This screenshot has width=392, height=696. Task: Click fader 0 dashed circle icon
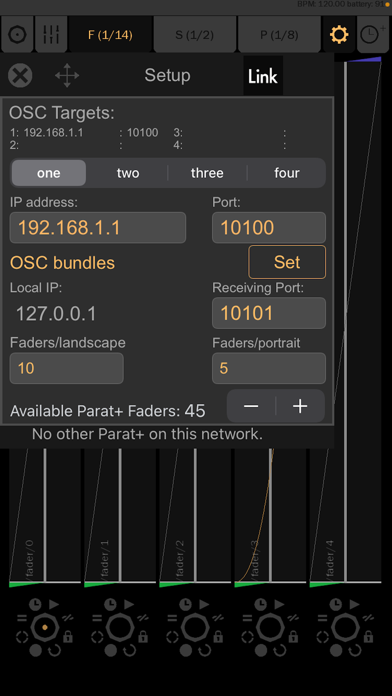(x=22, y=637)
